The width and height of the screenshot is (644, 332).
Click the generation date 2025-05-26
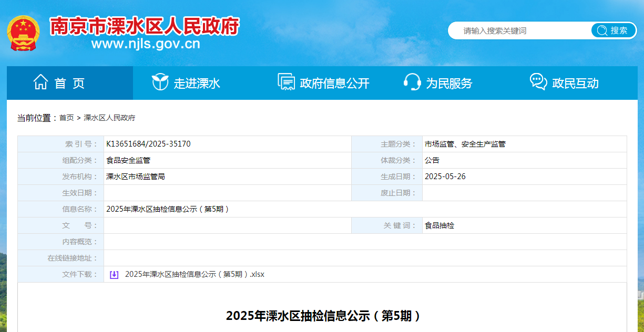point(445,177)
